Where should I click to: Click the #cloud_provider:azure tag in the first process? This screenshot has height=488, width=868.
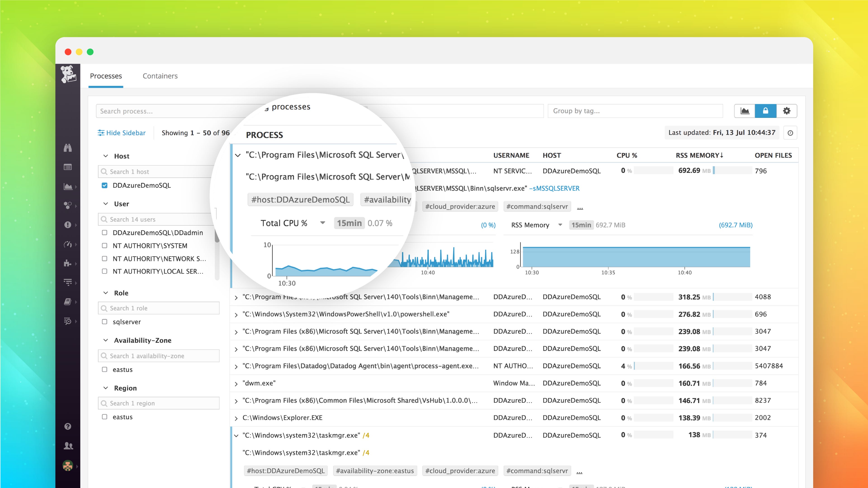460,206
